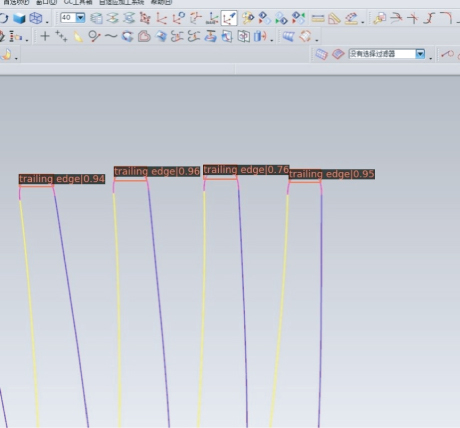
Task: Open toolbar options arrow after selection filter
Action: (431, 58)
